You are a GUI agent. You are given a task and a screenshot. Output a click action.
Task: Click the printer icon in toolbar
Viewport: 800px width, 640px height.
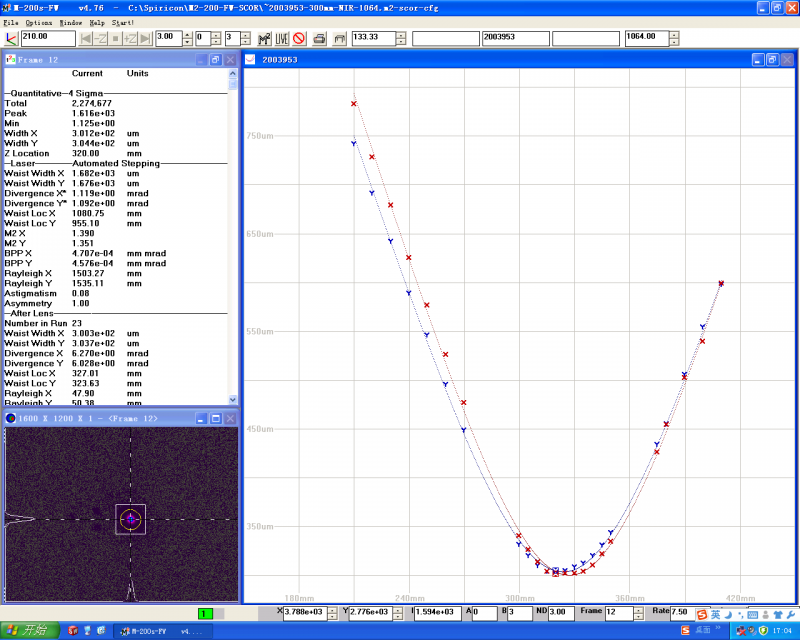(320, 39)
